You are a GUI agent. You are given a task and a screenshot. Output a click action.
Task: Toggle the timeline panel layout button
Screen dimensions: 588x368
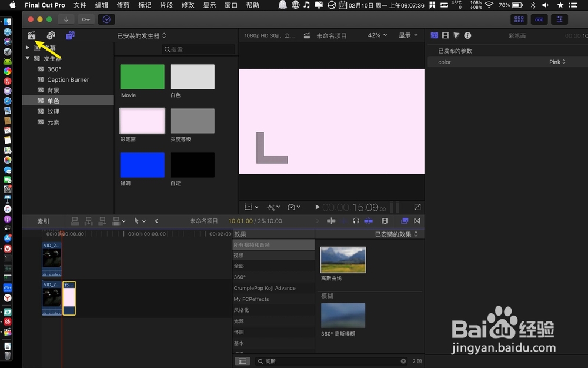coord(539,19)
